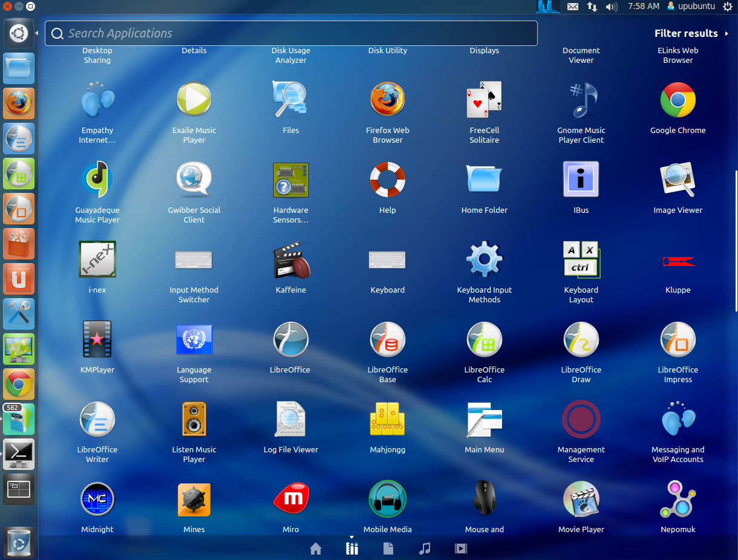
Task: Start a game of Mahjongg
Action: (x=387, y=419)
